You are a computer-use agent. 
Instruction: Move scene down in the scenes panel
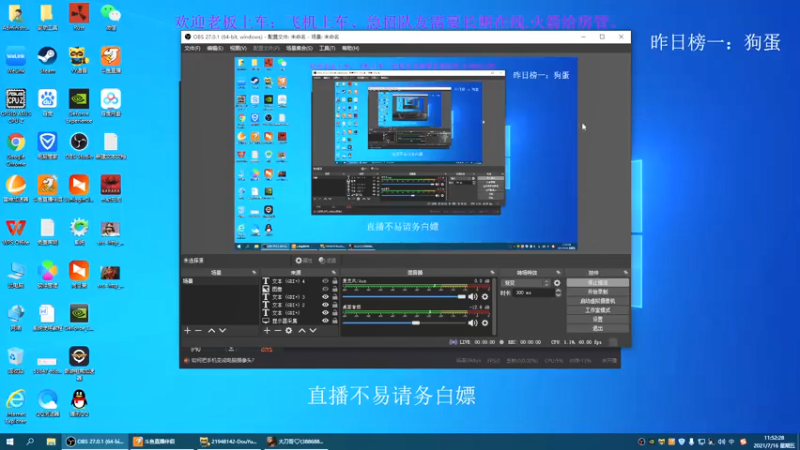[222, 331]
